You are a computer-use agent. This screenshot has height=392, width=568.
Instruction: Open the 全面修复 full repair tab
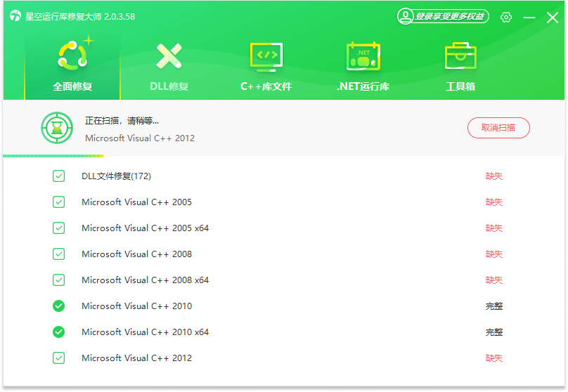pos(72,66)
